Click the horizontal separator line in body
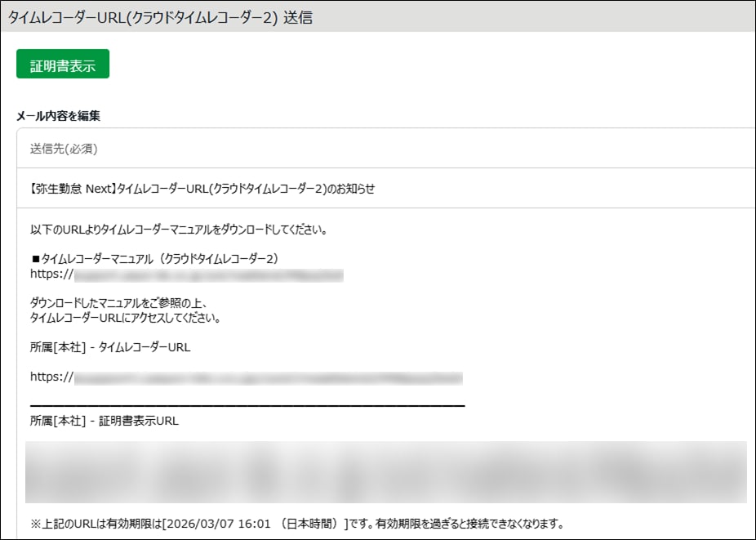756x540 pixels. coord(247,405)
